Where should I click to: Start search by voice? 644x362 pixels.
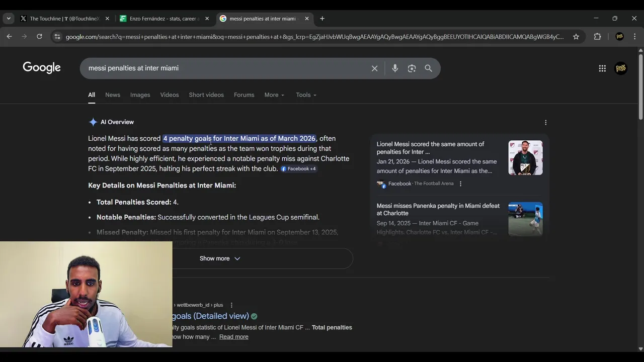coord(395,68)
